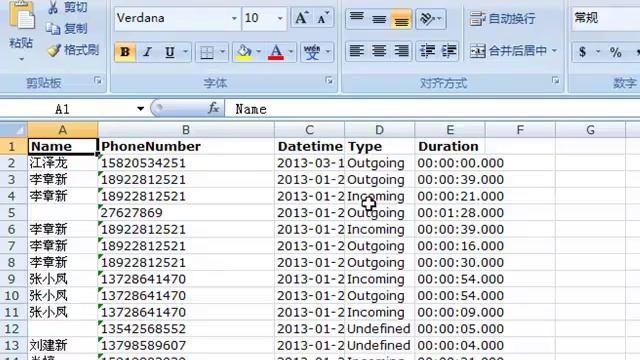
Task: Open fill color dropdown arrow
Action: tap(258, 52)
